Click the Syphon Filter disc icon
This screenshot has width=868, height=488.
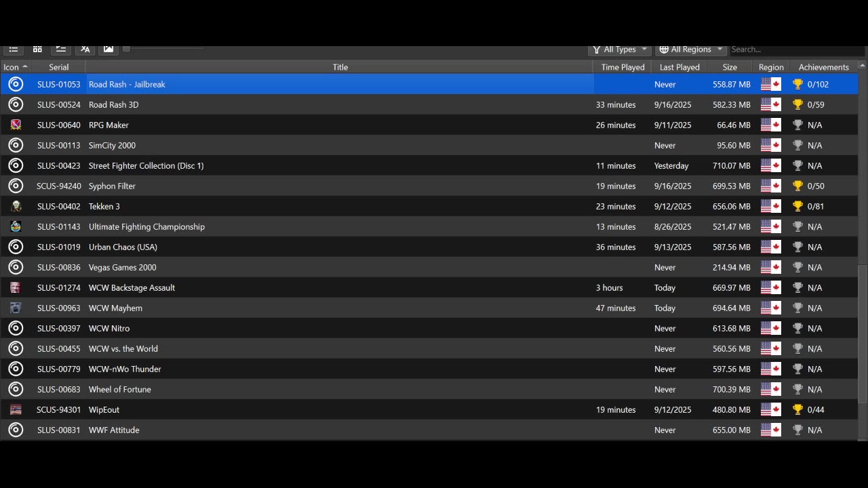point(16,186)
